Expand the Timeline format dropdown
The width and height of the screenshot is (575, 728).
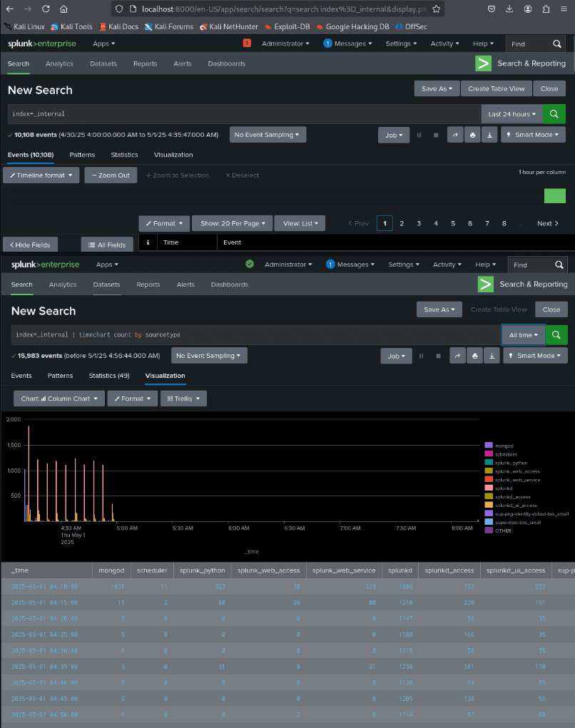point(41,175)
